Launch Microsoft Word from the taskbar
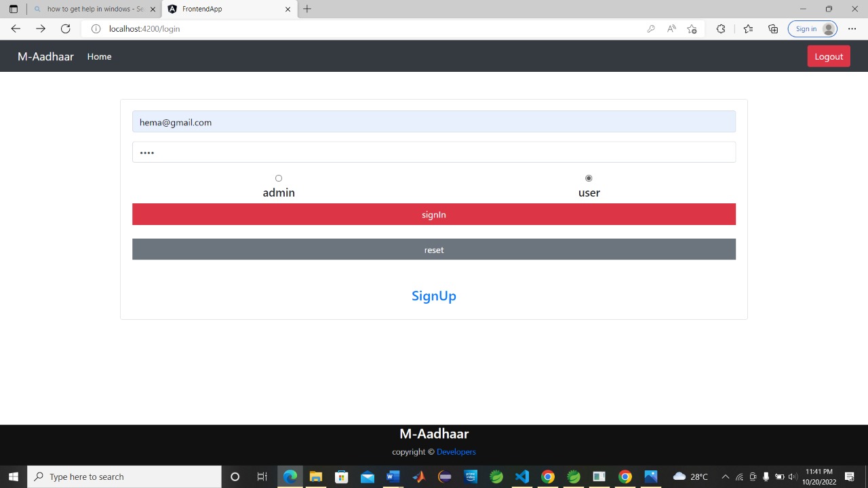This screenshot has width=868, height=488. click(393, 476)
